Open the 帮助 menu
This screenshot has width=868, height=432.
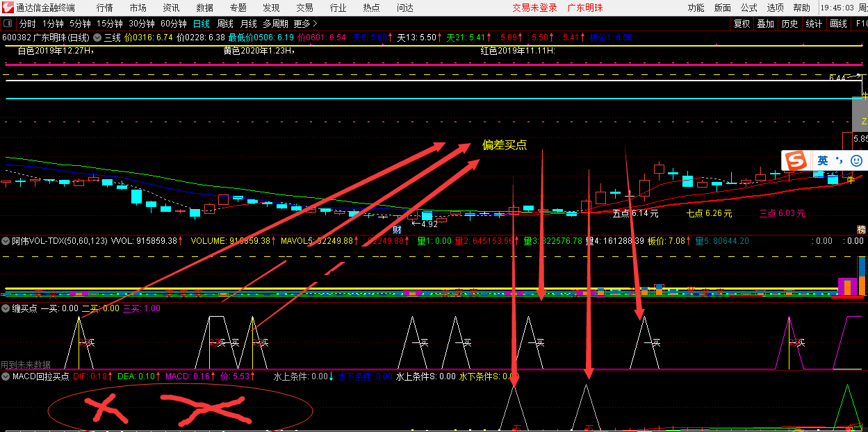click(801, 8)
